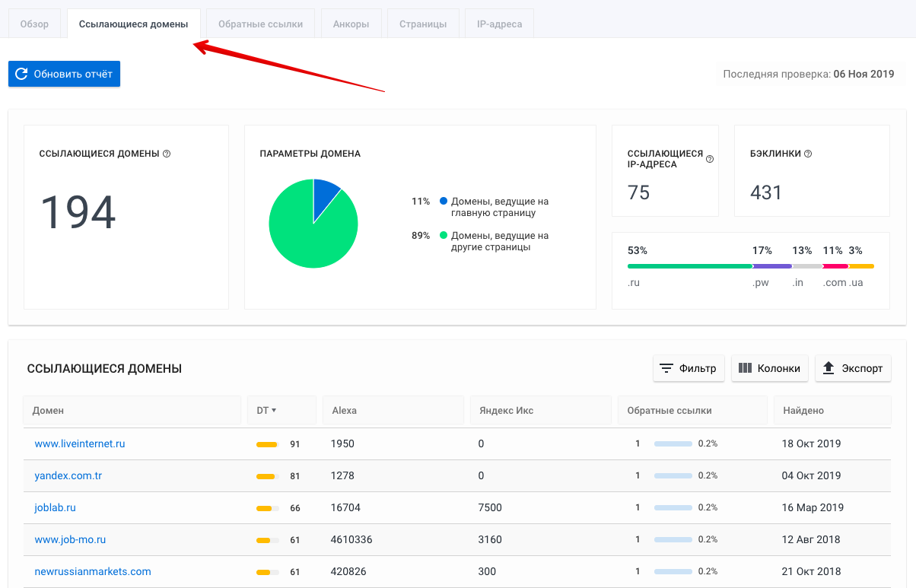Click the last check date 06 Ноя 2019
Screen dimensions: 916x588
864,75
